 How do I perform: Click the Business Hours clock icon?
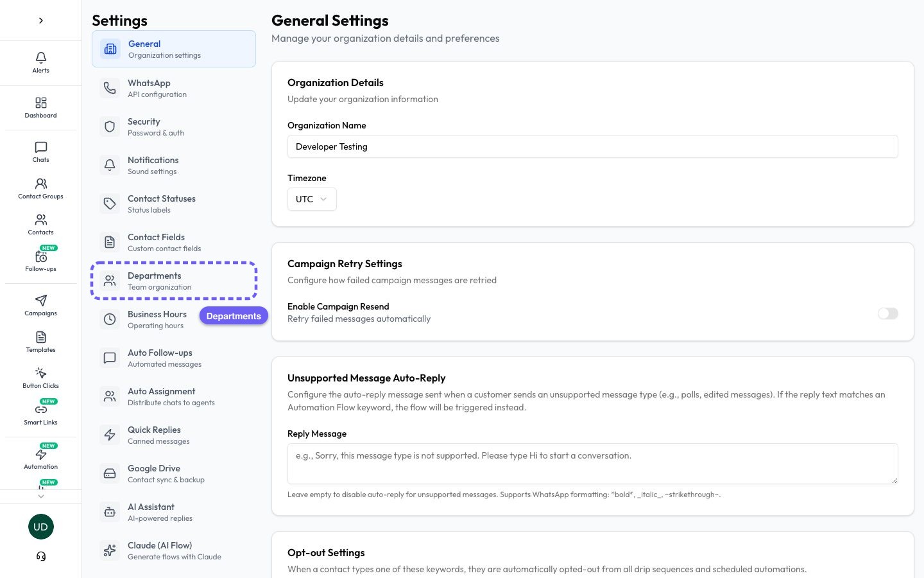110,319
